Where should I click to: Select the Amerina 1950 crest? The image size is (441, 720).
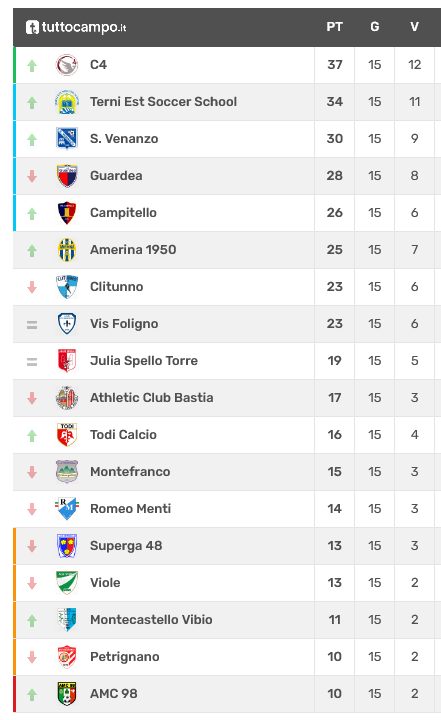[67, 250]
